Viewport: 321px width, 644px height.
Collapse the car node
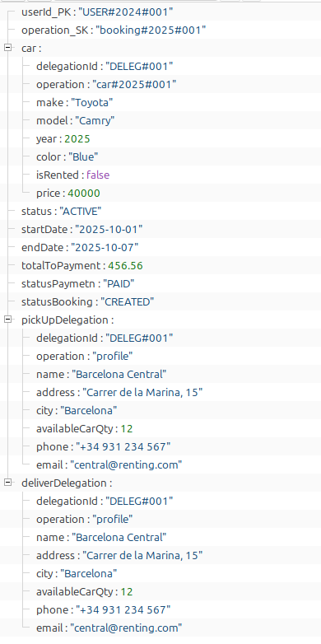click(x=7, y=48)
